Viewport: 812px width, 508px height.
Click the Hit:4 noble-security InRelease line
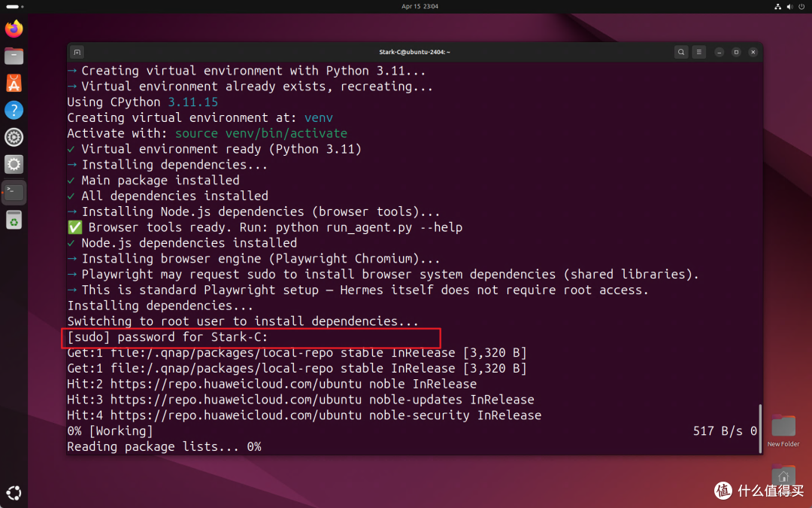304,415
